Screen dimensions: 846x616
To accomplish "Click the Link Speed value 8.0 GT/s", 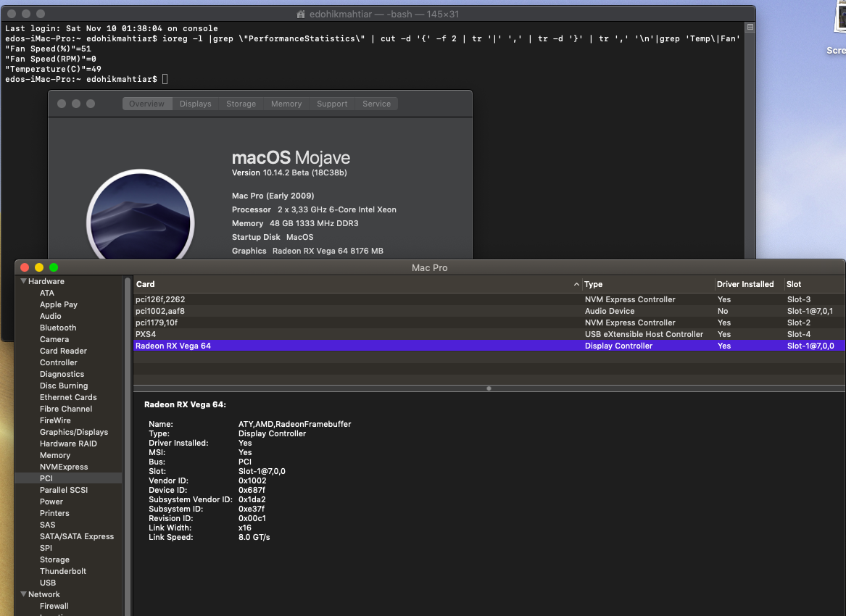I will point(254,537).
